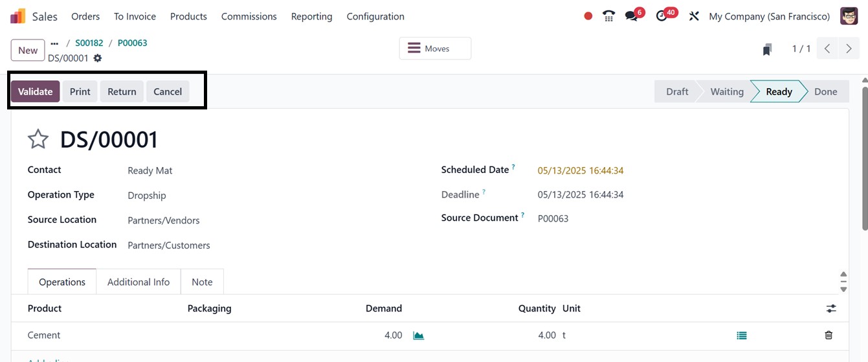Open the conversations messages icon

click(632, 16)
